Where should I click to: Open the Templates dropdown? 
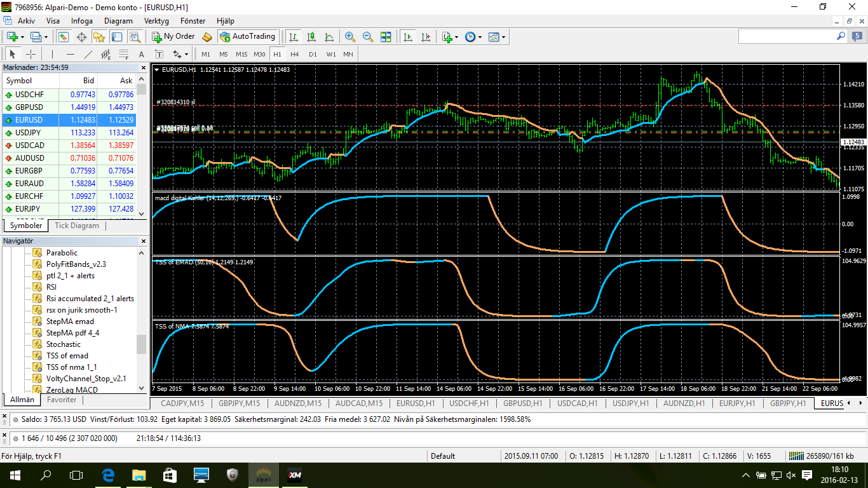click(497, 37)
